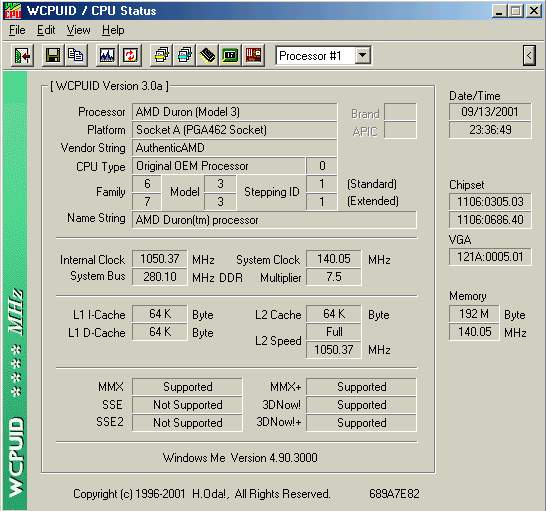The image size is (546, 511).
Task: Click the red refresh arrows icon
Action: 130,55
